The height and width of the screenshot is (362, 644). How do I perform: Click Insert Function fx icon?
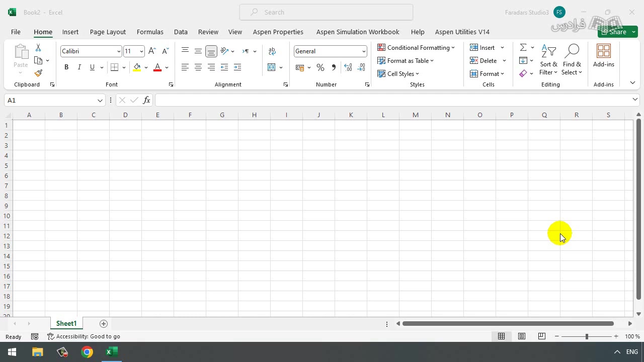point(146,100)
